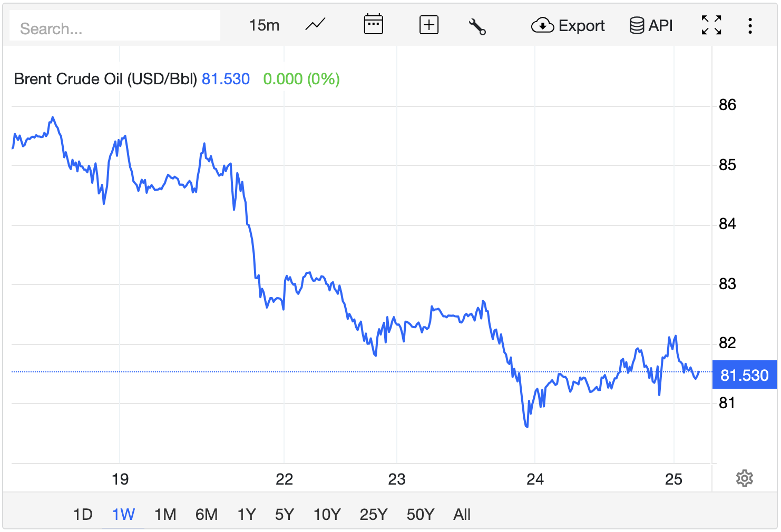
Task: Select the 10Y time range
Action: (x=327, y=514)
